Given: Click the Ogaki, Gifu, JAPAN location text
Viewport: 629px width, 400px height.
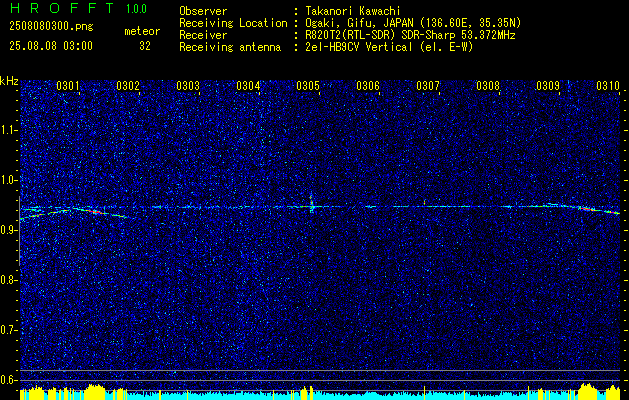Looking at the screenshot, I should [x=413, y=23].
